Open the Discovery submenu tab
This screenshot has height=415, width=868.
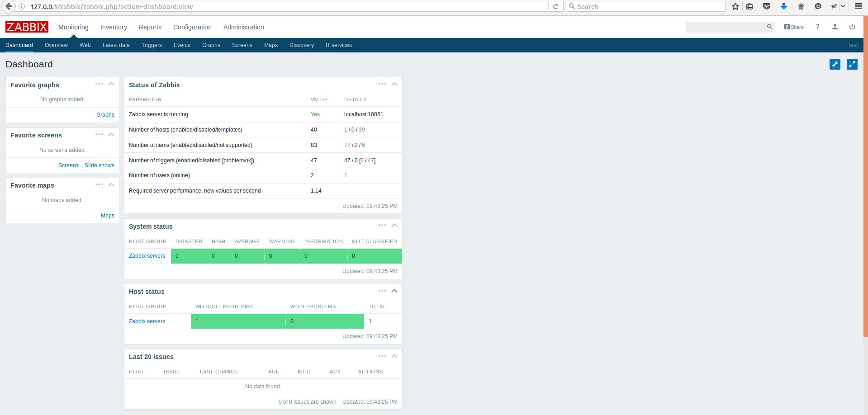pyautogui.click(x=302, y=45)
